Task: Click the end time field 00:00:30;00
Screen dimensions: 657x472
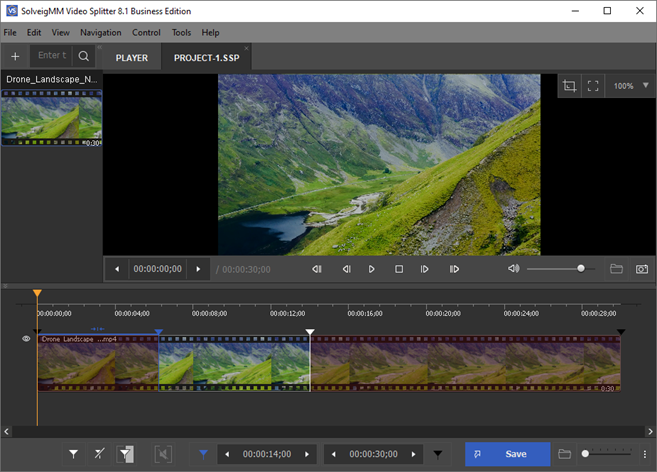Action: tap(373, 454)
